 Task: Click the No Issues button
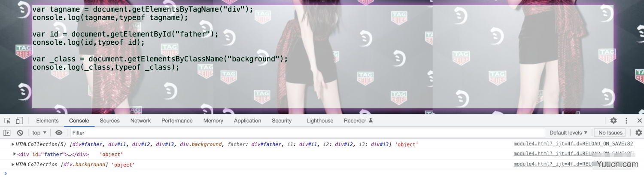tap(610, 133)
